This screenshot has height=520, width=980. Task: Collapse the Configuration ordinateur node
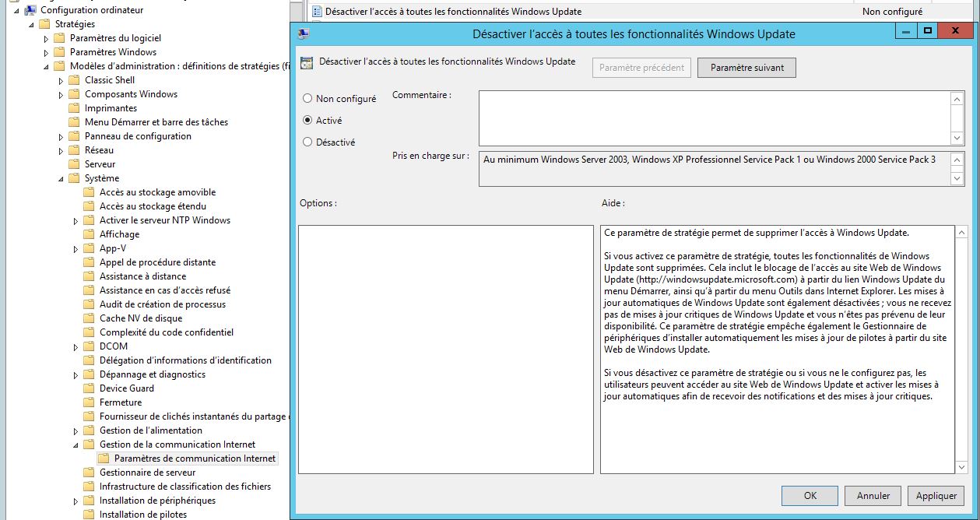pyautogui.click(x=17, y=10)
